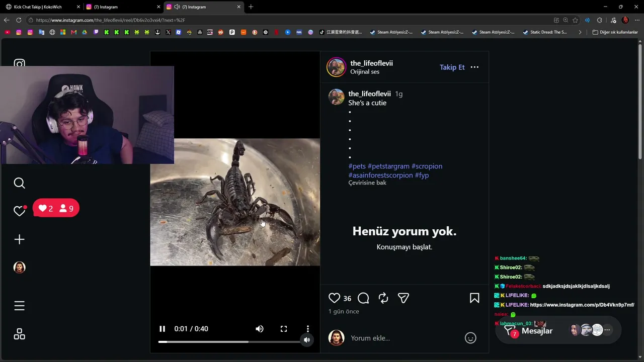Open the Twitch bookmark
This screenshot has width=644, height=362.
[x=96, y=32]
